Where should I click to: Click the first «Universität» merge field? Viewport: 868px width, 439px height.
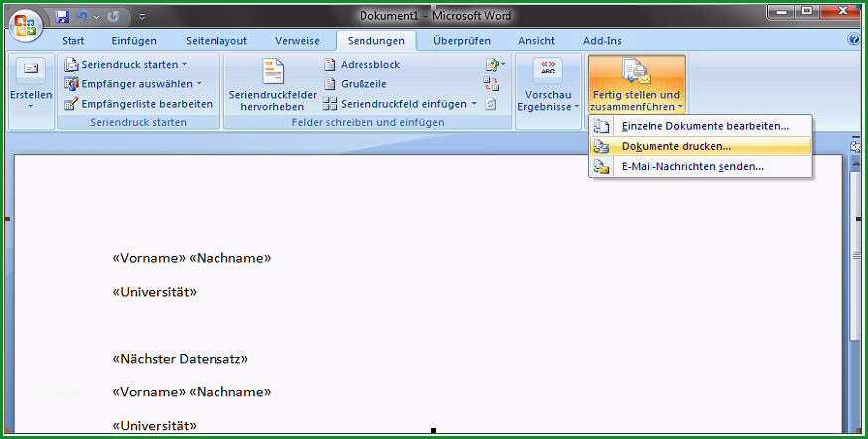point(155,292)
